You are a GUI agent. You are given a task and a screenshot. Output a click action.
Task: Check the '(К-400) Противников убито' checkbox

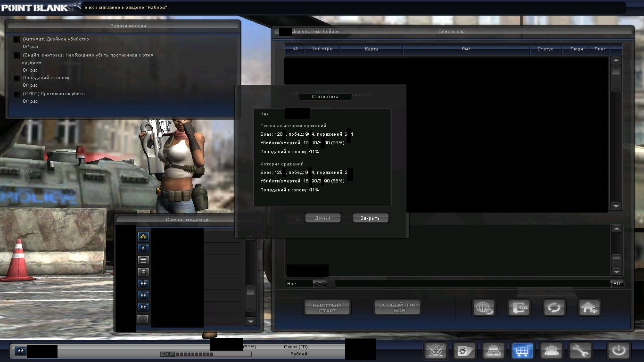click(17, 94)
